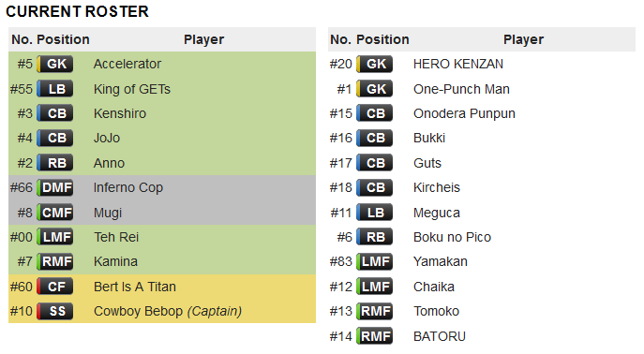Viewport: 644px width, 354px height.
Task: Click the right table's Position column header
Action: pyautogui.click(x=382, y=39)
